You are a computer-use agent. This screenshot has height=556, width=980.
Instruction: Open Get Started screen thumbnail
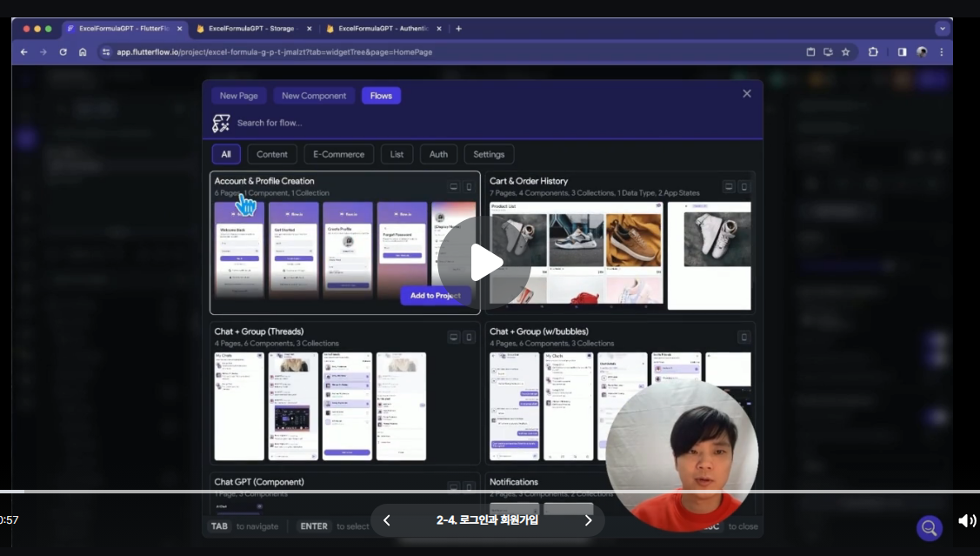pyautogui.click(x=293, y=251)
